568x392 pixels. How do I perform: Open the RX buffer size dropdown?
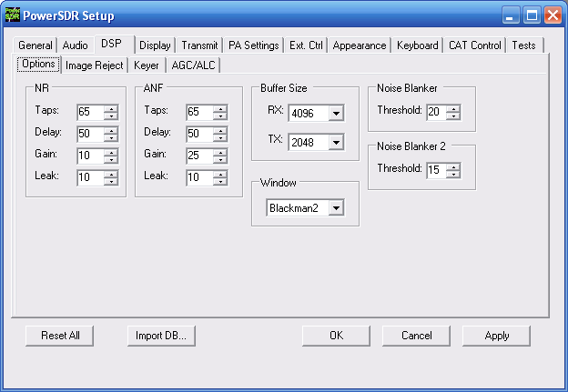point(336,113)
